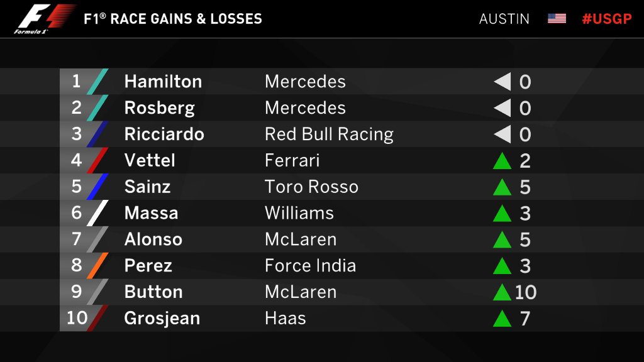Click the white left arrow beside Hamilton

coord(502,82)
